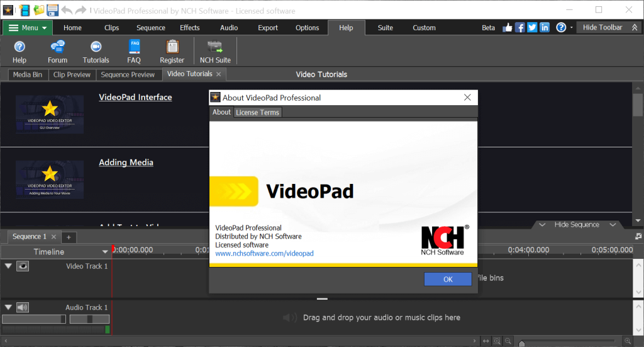This screenshot has width=644, height=347.
Task: Select the Sequence Preview tab
Action: [128, 74]
